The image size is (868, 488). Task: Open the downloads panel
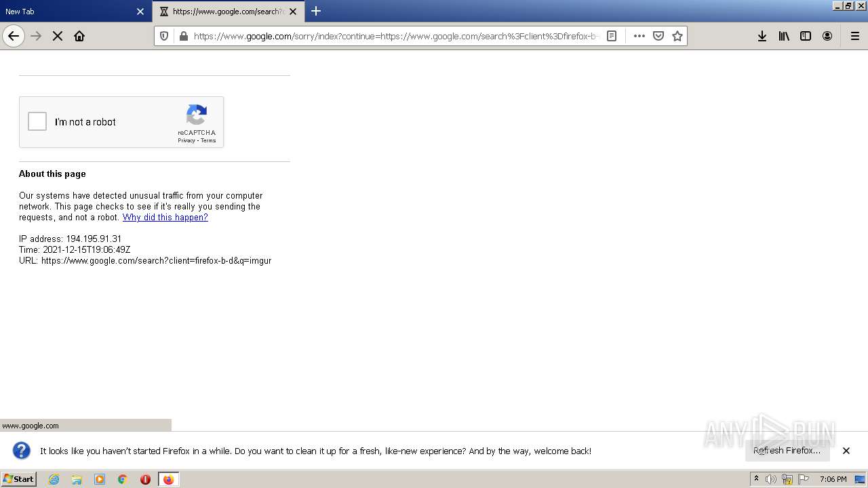(762, 36)
